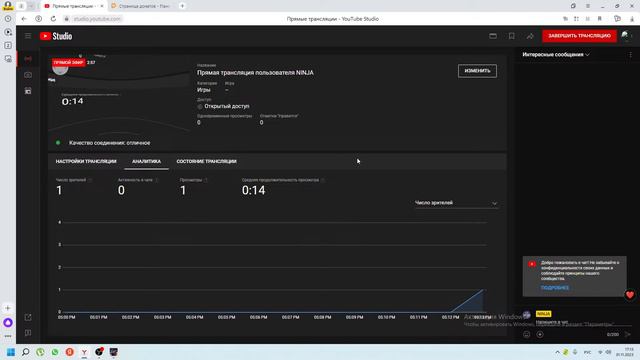Open the feedback icon at sidebar bottom
This screenshot has width=640, height=360.
(28, 333)
